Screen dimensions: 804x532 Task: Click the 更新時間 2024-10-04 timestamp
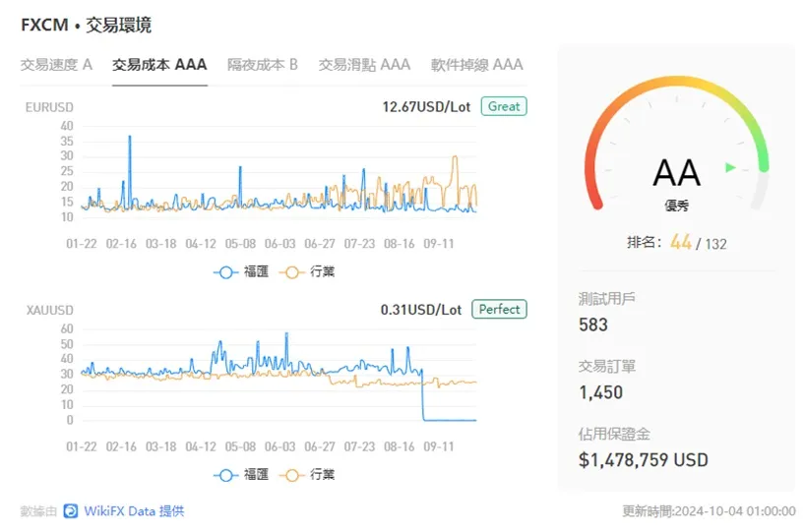(x=710, y=511)
